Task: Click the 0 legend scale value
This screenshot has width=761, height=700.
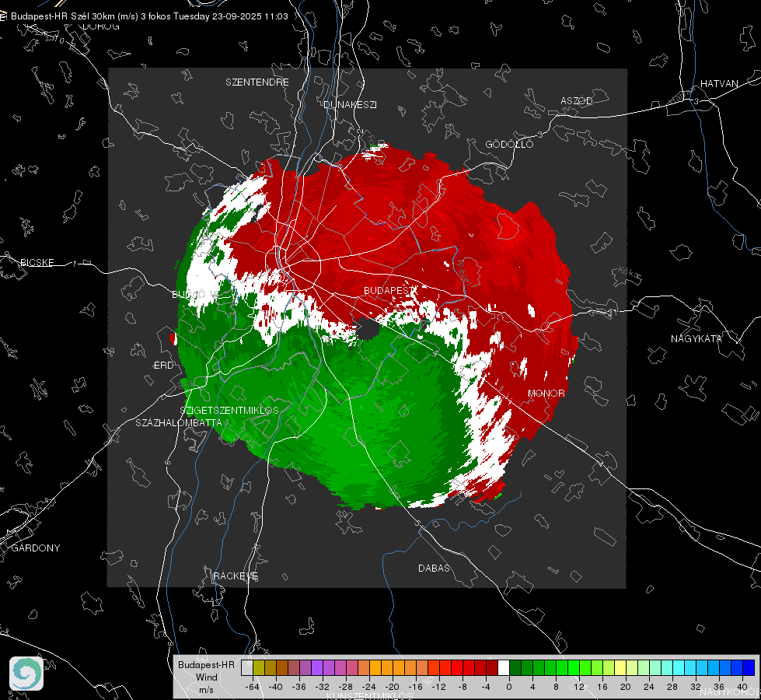Action: click(509, 687)
